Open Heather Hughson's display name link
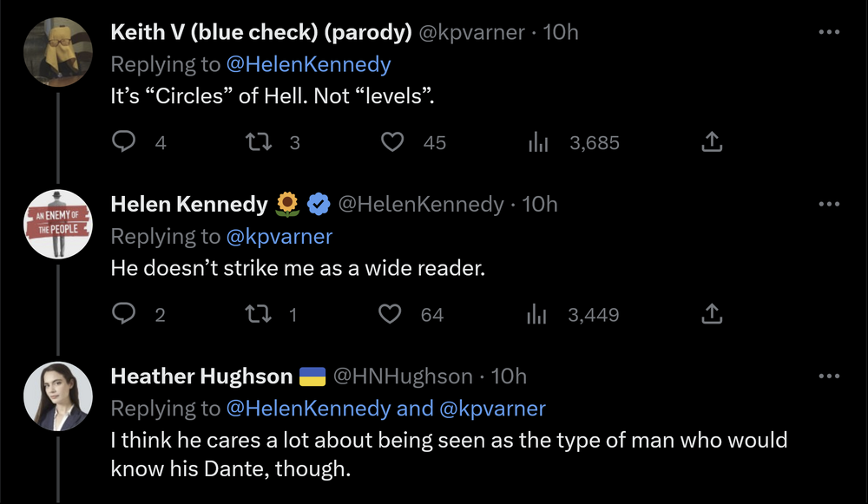This screenshot has height=504, width=868. [x=201, y=376]
